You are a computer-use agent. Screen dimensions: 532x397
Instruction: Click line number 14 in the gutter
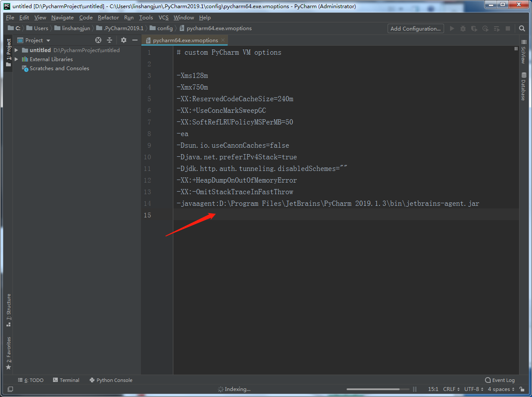pos(147,204)
